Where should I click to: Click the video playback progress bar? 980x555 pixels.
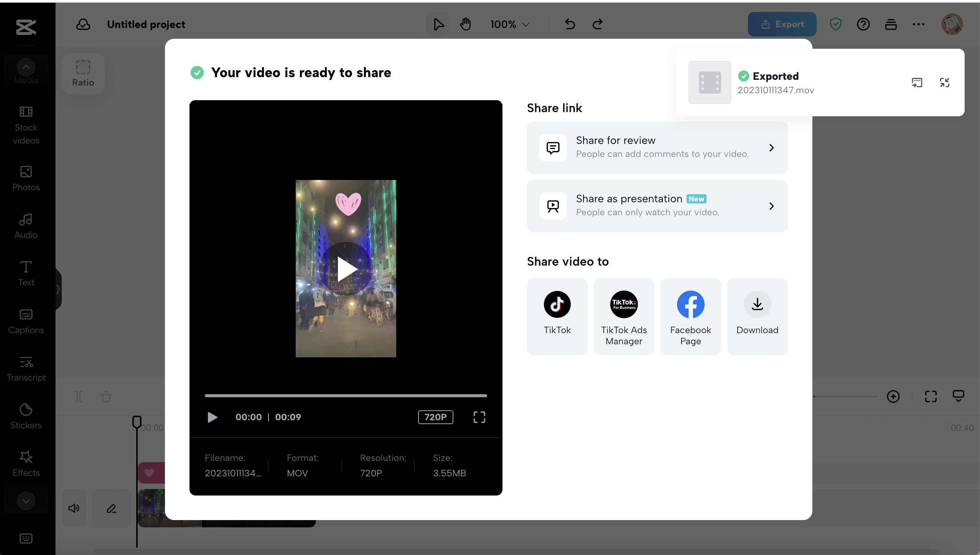click(x=345, y=396)
